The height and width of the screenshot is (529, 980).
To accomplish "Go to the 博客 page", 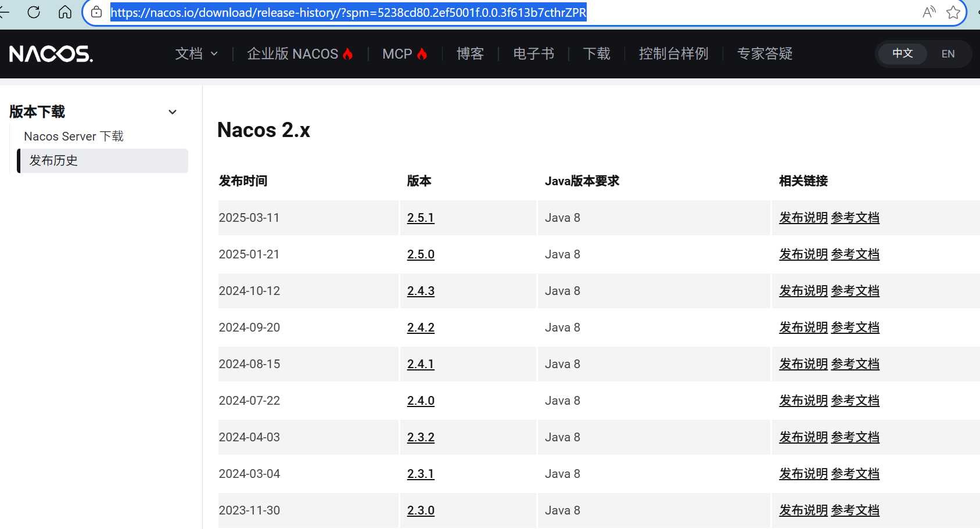I will pyautogui.click(x=470, y=54).
